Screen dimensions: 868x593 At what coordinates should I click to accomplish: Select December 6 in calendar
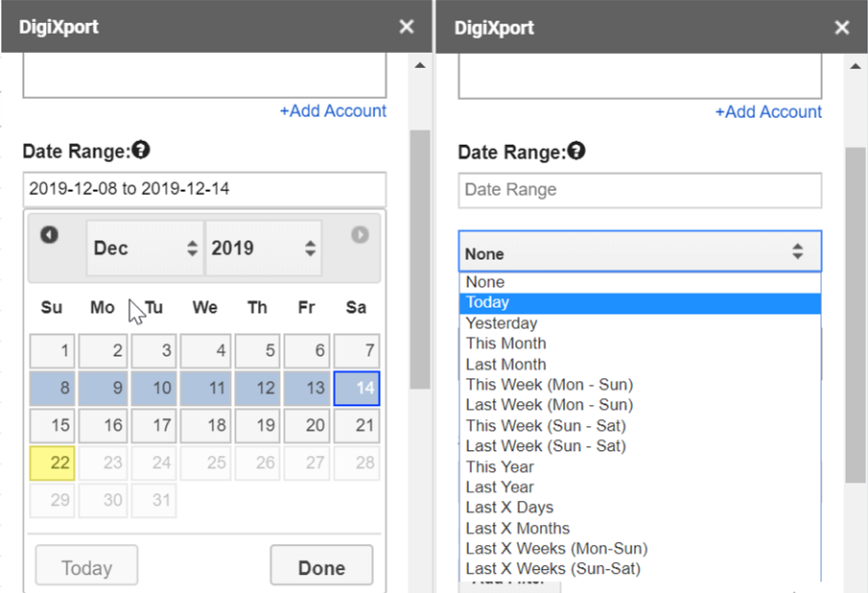point(307,351)
